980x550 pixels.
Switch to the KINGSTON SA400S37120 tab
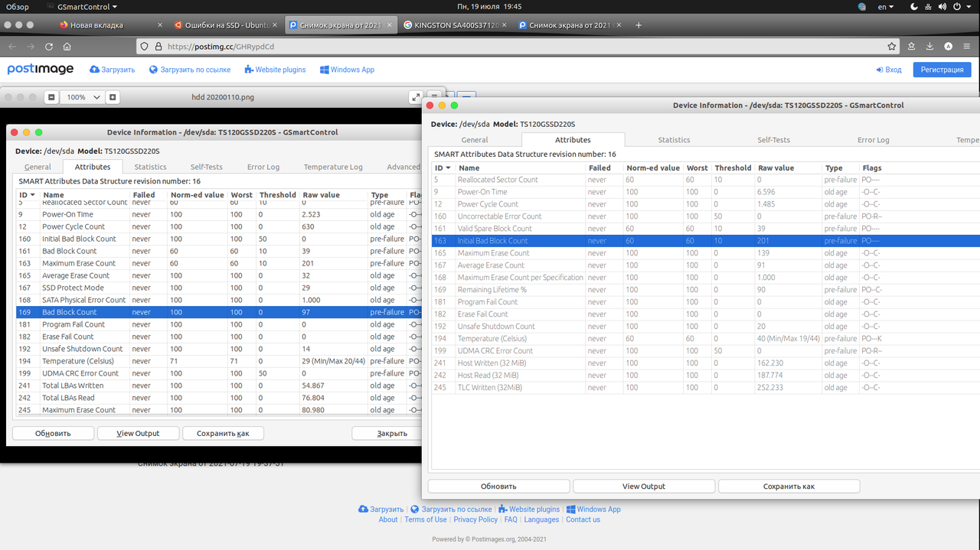coord(454,25)
